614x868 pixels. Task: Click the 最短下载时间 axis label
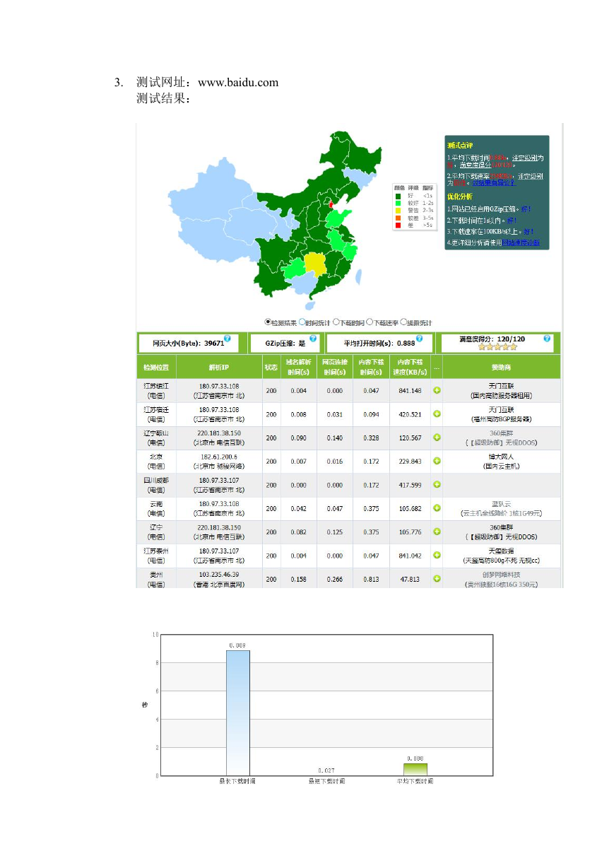(x=326, y=781)
